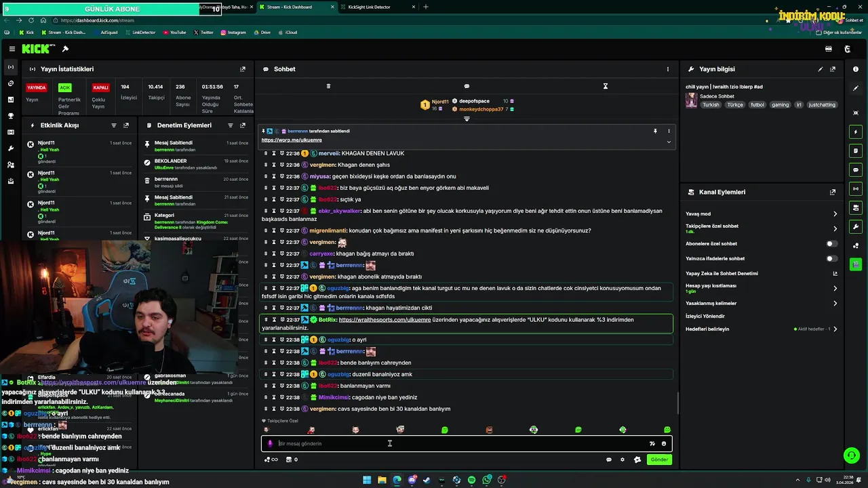
Task: Click the justchatting stream tag
Action: (x=823, y=105)
